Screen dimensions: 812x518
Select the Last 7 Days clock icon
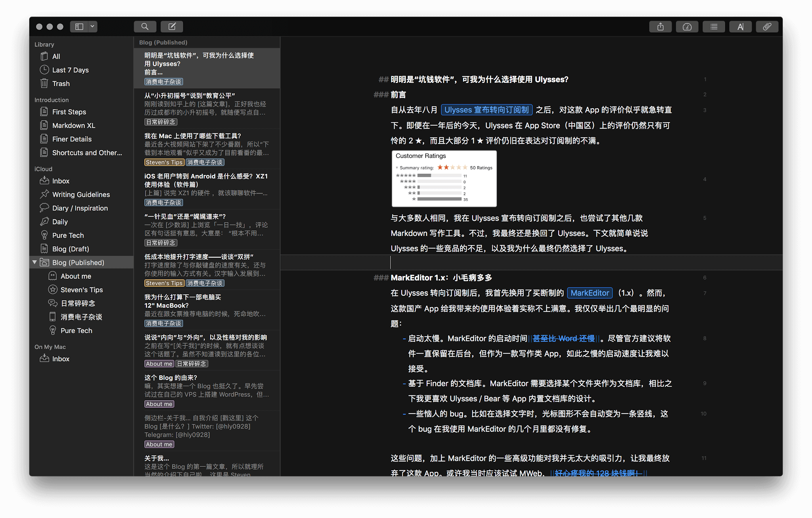coord(44,70)
